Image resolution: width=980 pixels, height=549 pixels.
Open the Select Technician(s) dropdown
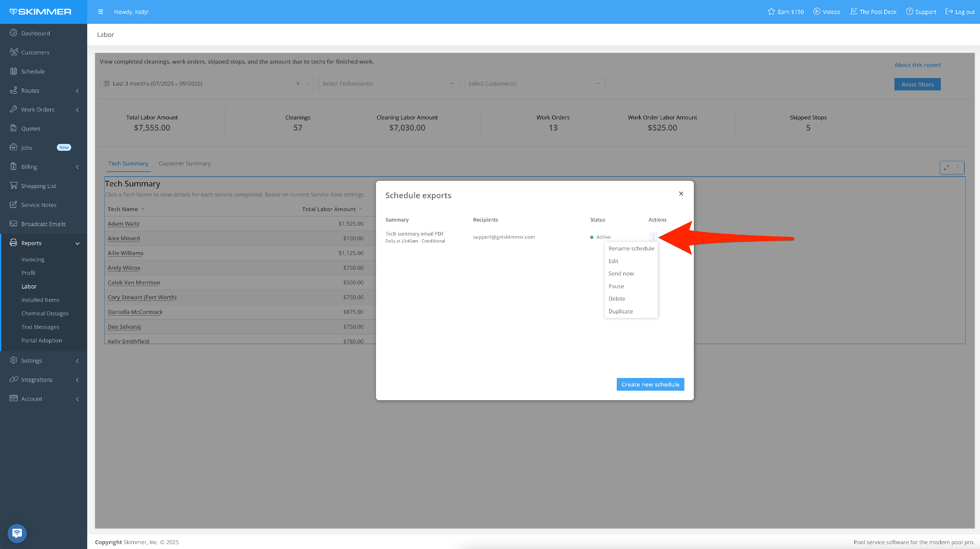click(x=388, y=84)
